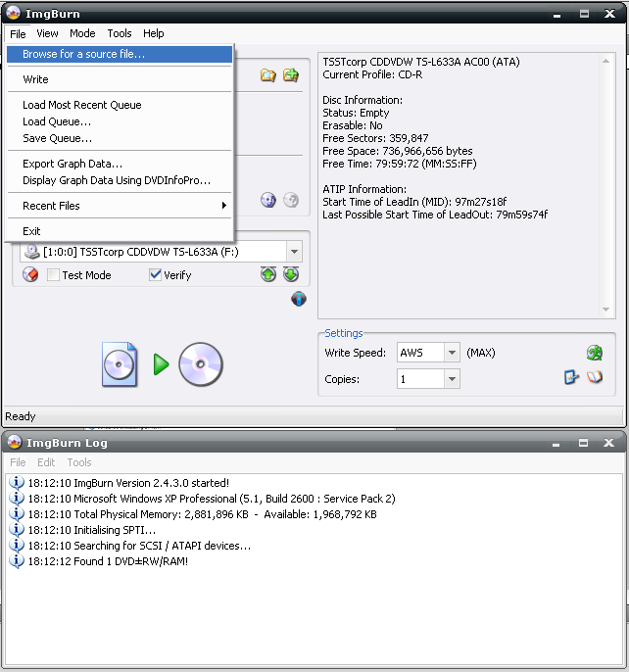Click the image file source icon
The height and width of the screenshot is (672, 629).
[120, 364]
